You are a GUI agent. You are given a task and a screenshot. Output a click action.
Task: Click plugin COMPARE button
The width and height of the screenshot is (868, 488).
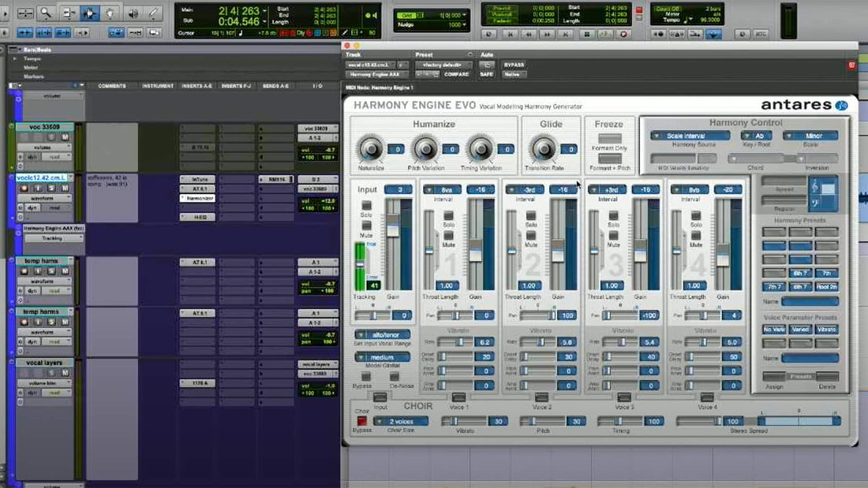(x=456, y=74)
